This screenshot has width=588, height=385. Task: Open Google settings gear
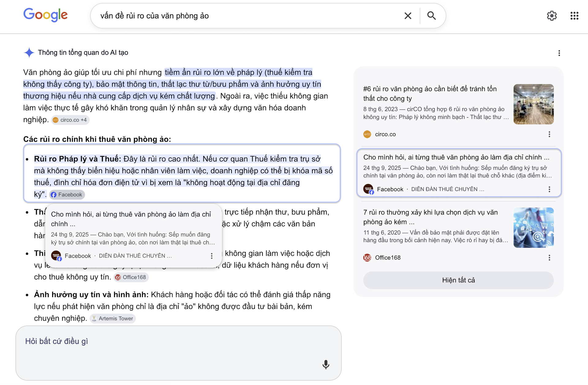point(552,16)
